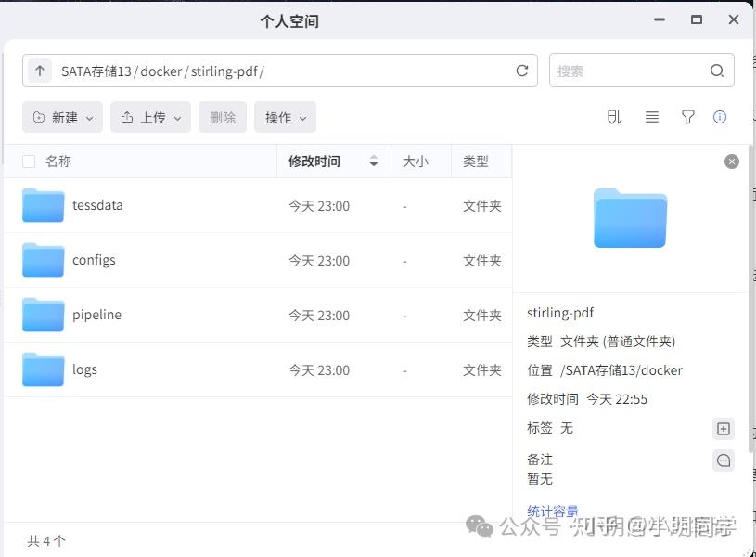Click the multi-select mode icon
This screenshot has height=557, width=756.
click(x=614, y=117)
